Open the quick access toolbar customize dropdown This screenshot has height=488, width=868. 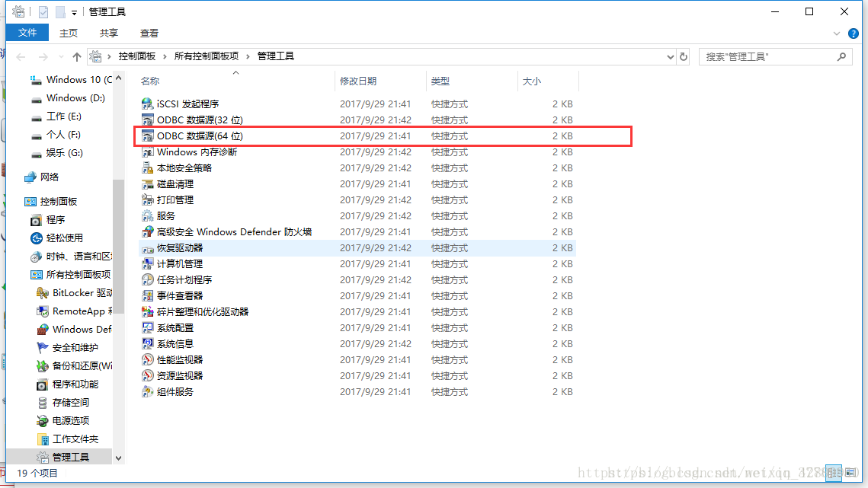point(74,12)
